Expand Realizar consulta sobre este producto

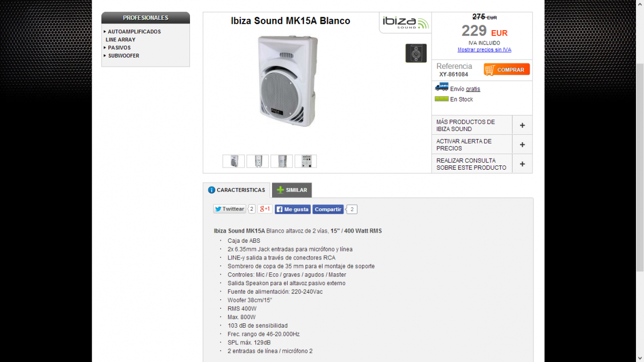click(x=522, y=164)
